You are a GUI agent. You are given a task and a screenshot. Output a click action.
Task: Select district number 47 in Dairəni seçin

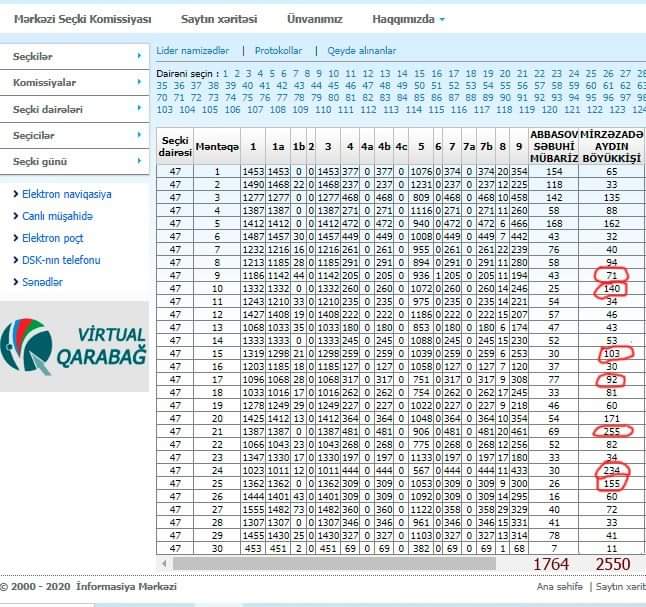point(367,86)
